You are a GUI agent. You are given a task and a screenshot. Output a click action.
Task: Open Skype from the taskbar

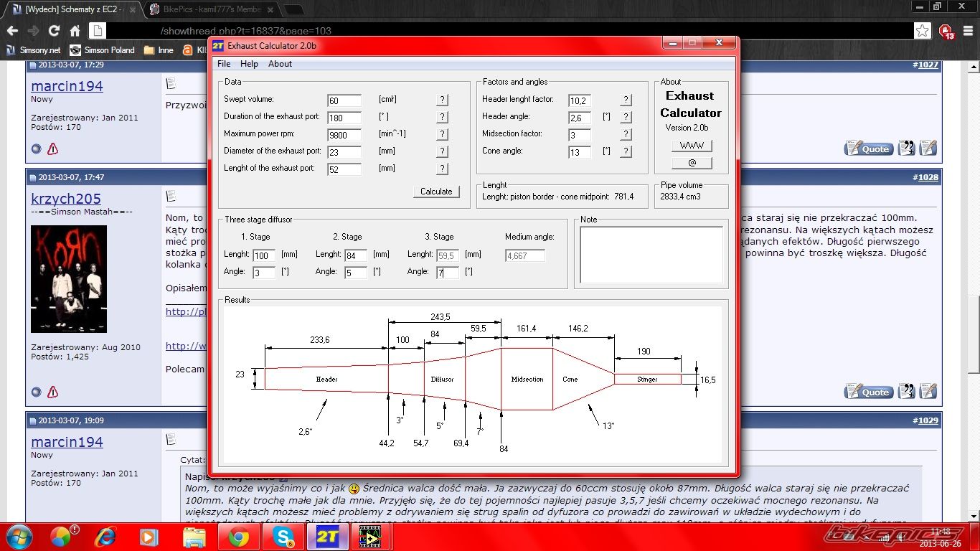click(283, 537)
